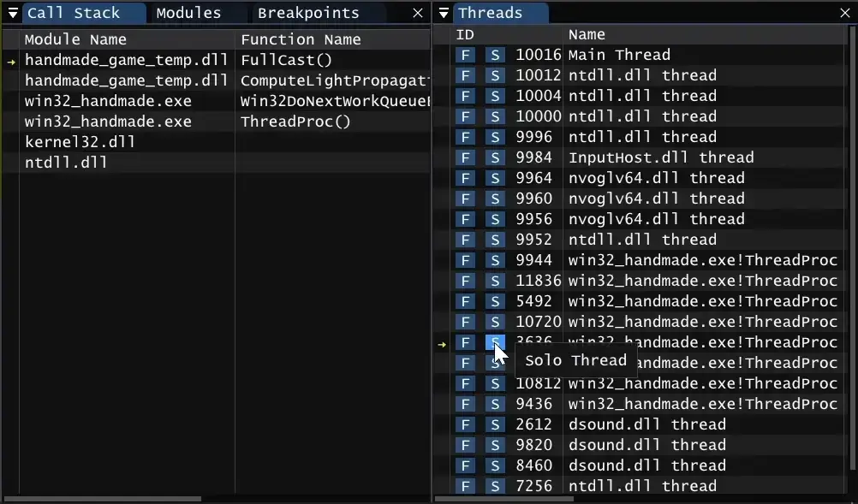Image resolution: width=858 pixels, height=504 pixels.
Task: Solo the ntdll.dll thread 7256
Action: 495,486
